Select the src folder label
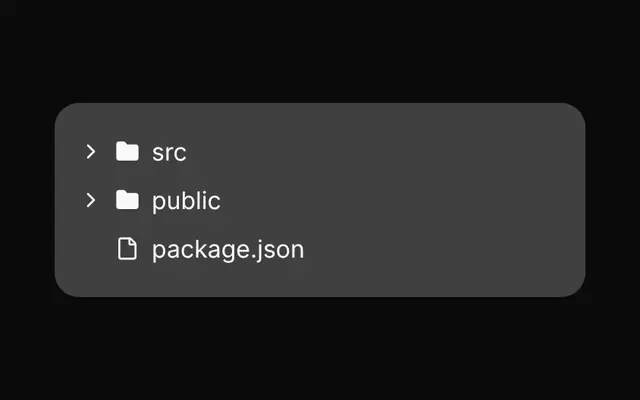The height and width of the screenshot is (400, 640). (x=169, y=153)
